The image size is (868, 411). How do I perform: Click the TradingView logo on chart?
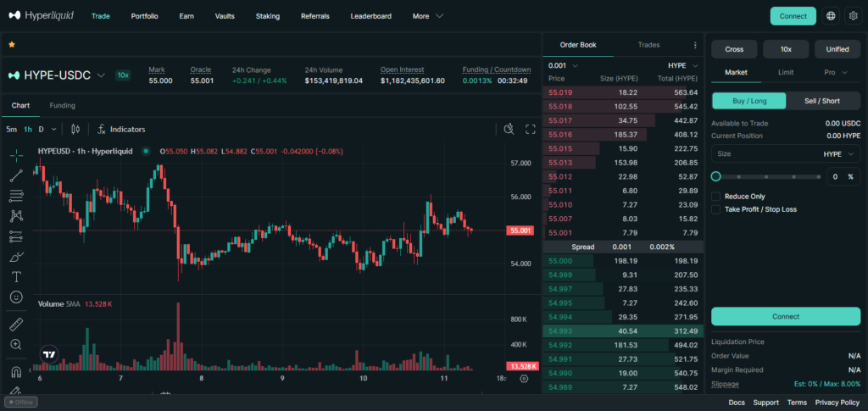click(x=49, y=354)
